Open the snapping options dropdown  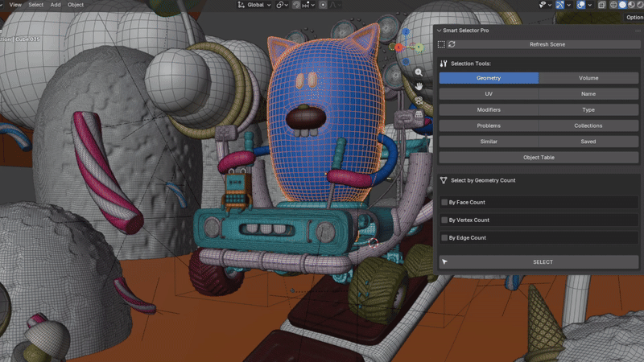pos(312,5)
